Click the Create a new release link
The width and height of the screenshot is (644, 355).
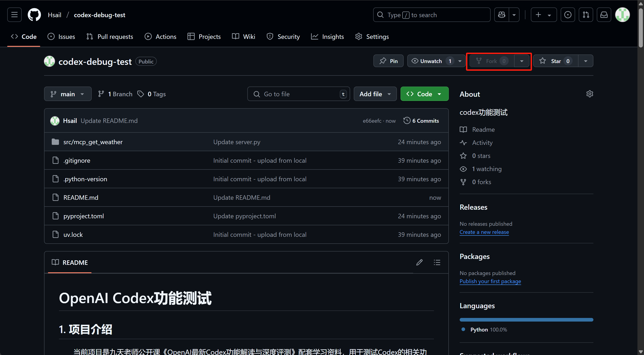point(484,232)
